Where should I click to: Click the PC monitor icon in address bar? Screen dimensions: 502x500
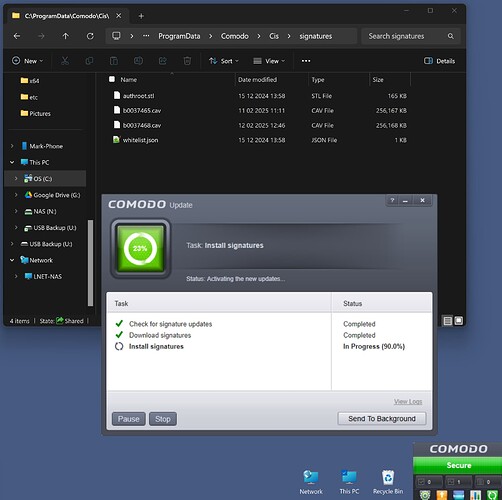(x=116, y=36)
